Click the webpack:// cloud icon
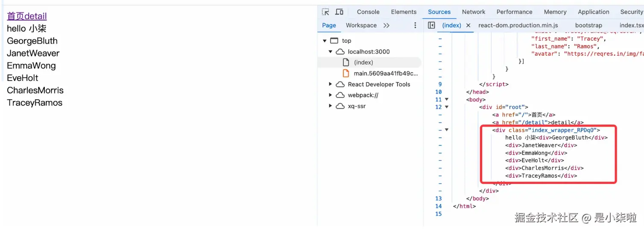Screen dimensions: 644x231 pos(340,95)
